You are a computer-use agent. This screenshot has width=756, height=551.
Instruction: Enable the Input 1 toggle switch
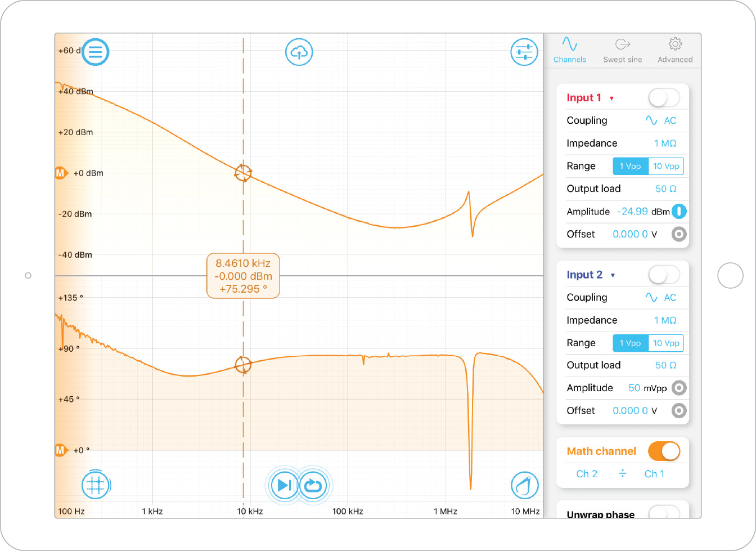pyautogui.click(x=664, y=98)
